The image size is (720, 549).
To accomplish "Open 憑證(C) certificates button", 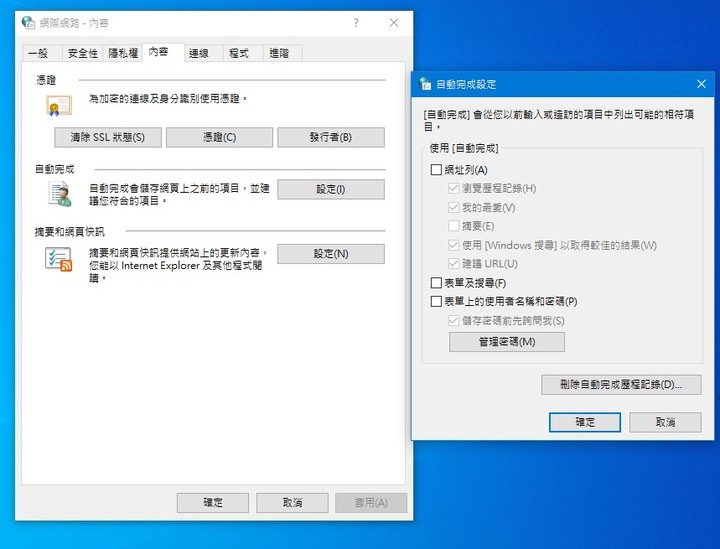I will [x=219, y=137].
